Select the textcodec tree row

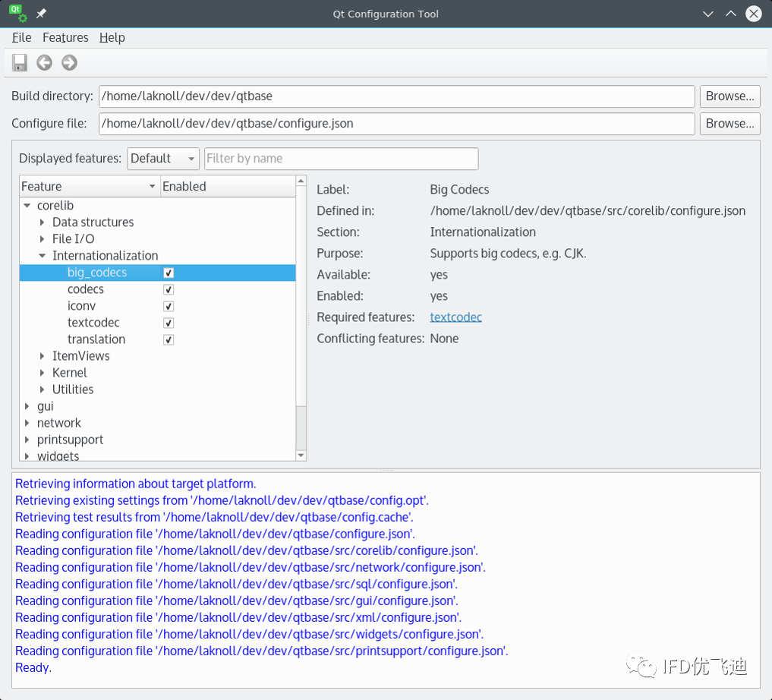click(158, 323)
